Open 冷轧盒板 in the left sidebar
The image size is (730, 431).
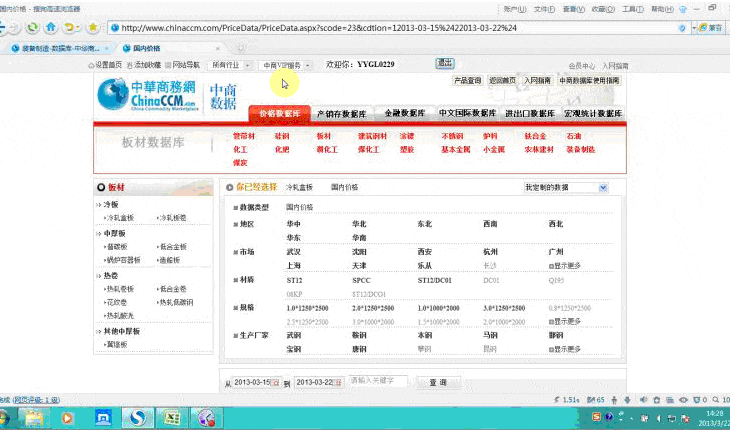point(122,217)
